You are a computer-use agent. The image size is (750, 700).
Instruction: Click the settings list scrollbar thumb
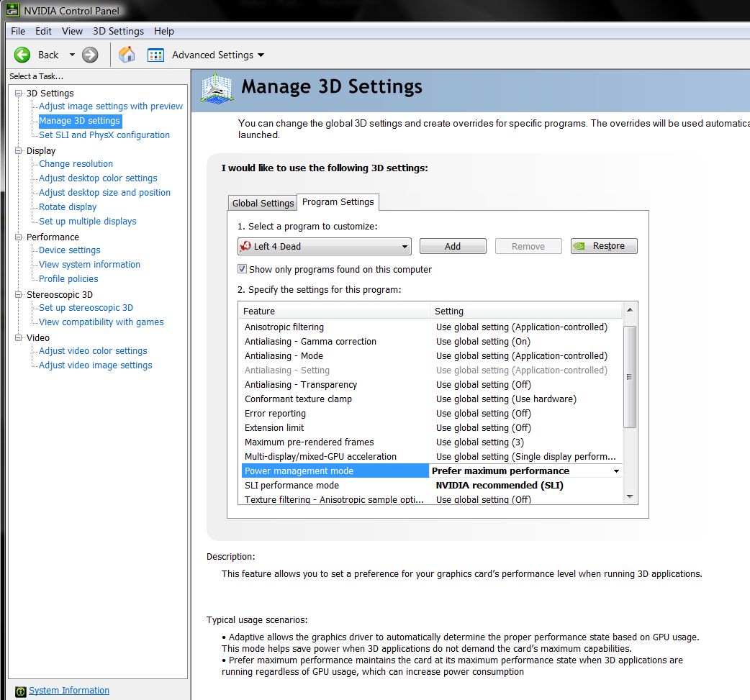pyautogui.click(x=630, y=377)
